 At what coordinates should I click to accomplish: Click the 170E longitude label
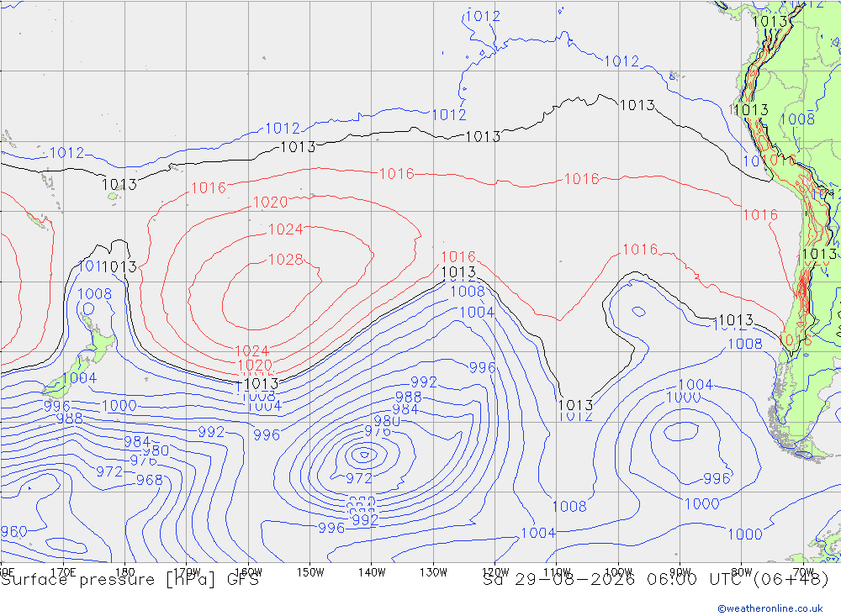[63, 572]
